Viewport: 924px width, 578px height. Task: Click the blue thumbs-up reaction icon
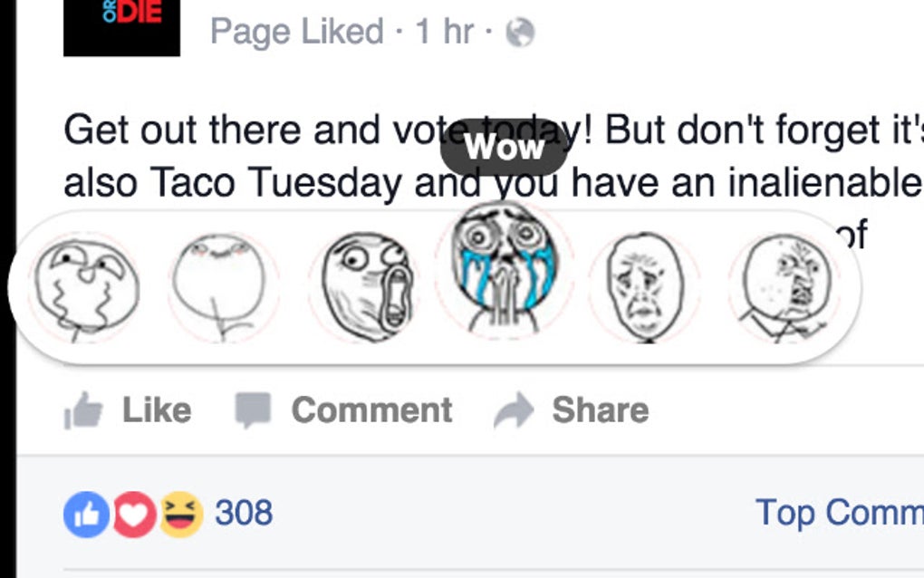(88, 513)
